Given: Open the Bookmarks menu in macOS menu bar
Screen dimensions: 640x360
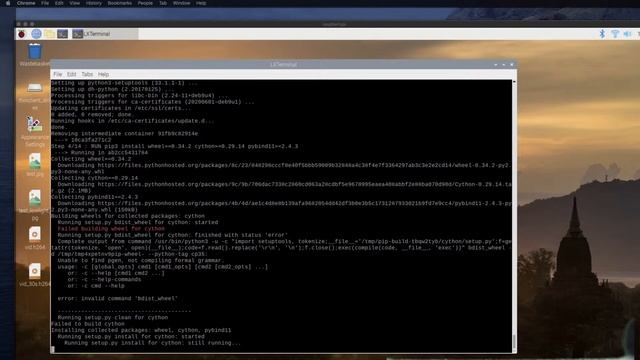Looking at the screenshot, I should click(120, 3).
